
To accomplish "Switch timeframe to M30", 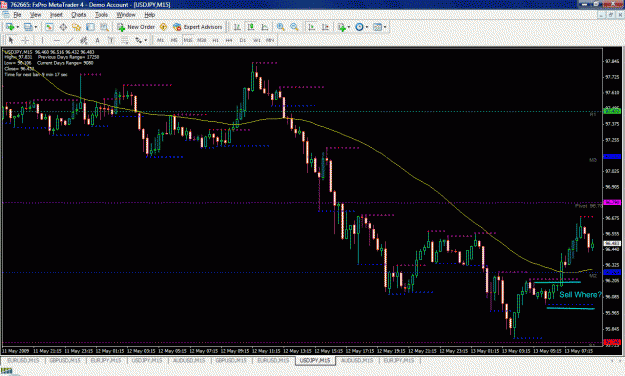I will [x=202, y=40].
